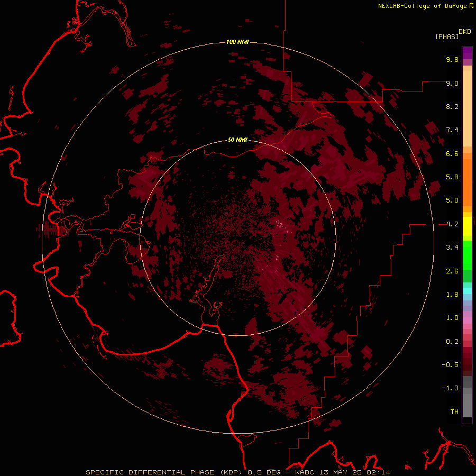The height and width of the screenshot is (476, 476).
Task: Click the gray TH color bar segment
Action: click(x=467, y=405)
